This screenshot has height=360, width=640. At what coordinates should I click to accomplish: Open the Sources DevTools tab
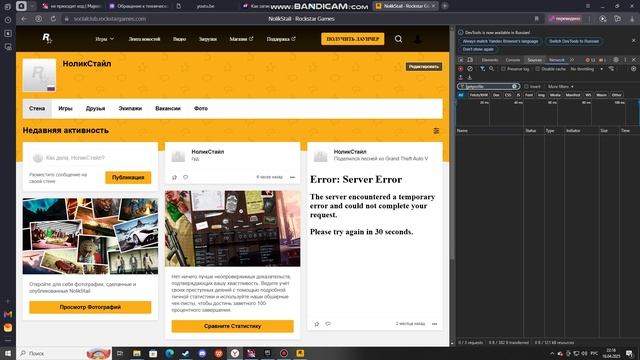pos(534,60)
